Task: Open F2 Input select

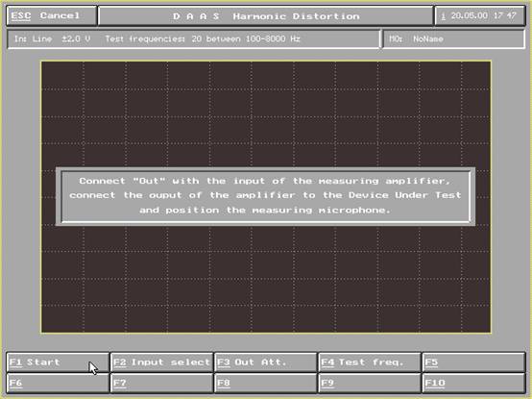Action: coord(162,362)
